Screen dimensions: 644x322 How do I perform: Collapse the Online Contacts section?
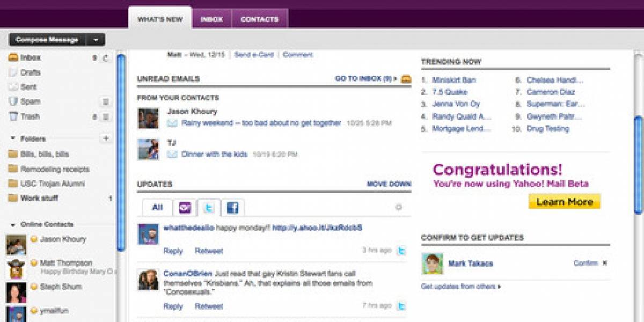(13, 224)
